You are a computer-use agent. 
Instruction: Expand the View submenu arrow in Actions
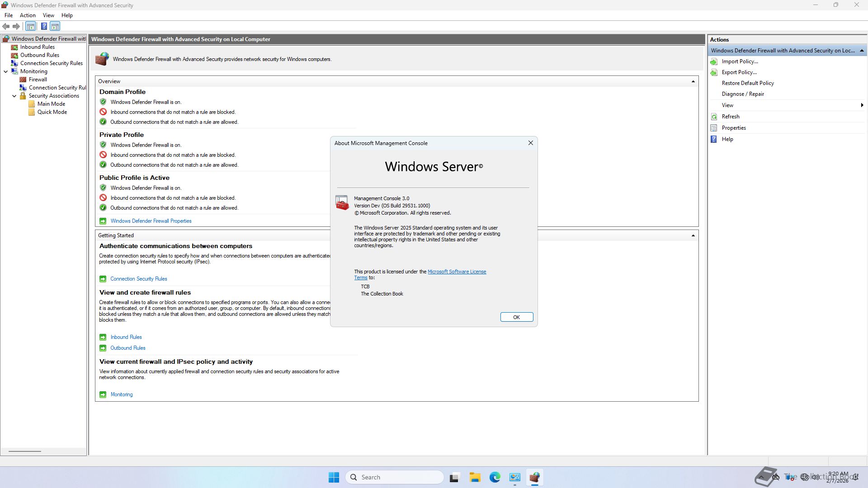coord(862,105)
